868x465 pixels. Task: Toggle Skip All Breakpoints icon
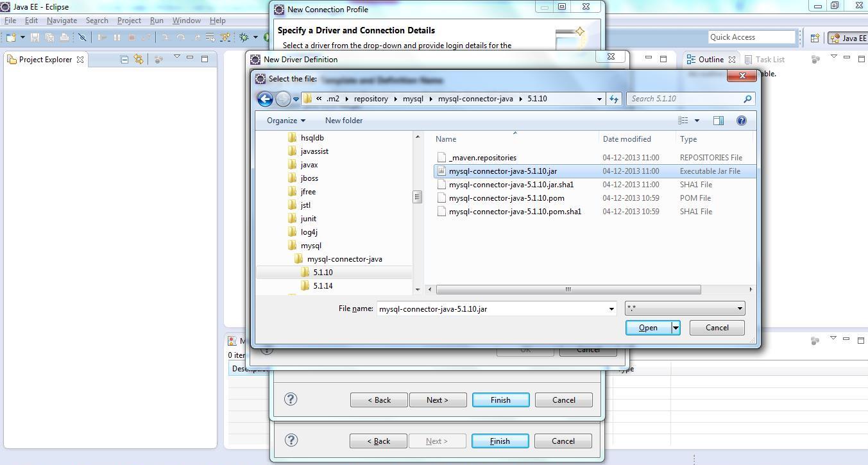(x=82, y=37)
